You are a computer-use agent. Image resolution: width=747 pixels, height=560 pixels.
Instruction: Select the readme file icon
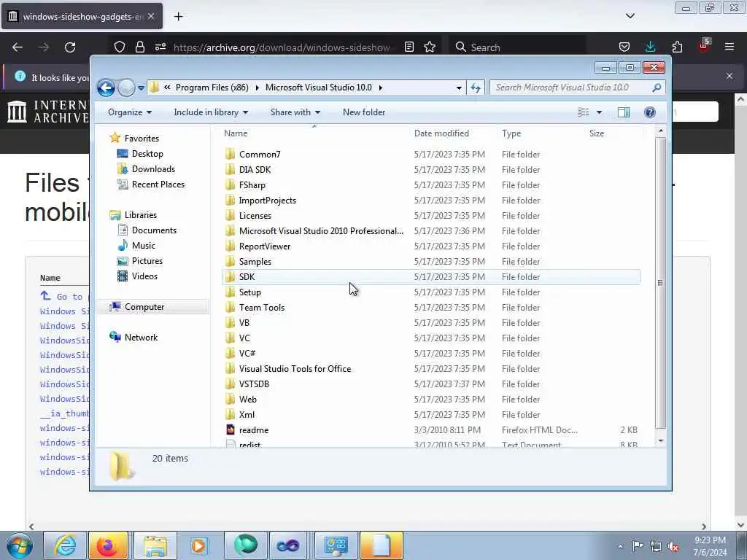[x=230, y=429]
